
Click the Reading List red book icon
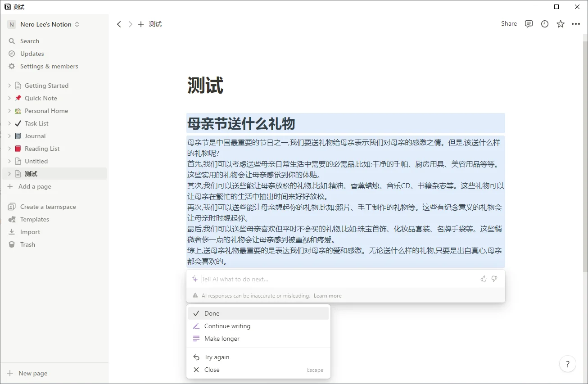[x=18, y=149]
